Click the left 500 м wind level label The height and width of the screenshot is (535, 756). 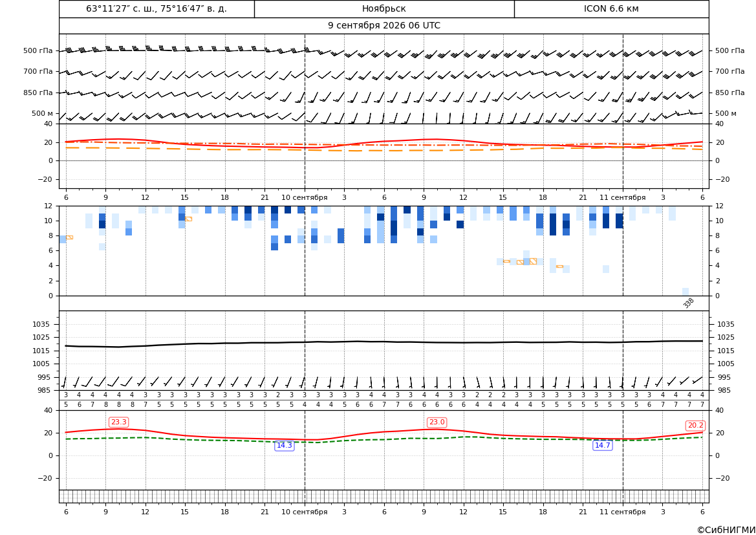point(43,113)
